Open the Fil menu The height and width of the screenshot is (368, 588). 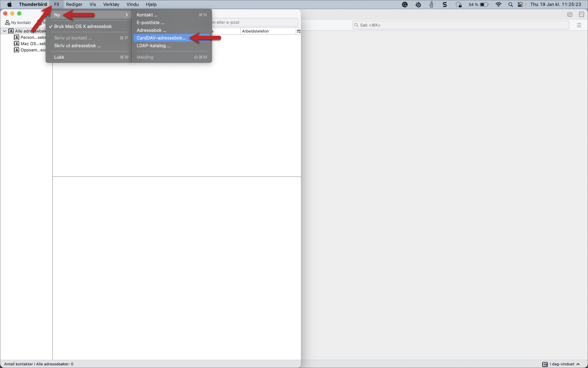pos(56,4)
